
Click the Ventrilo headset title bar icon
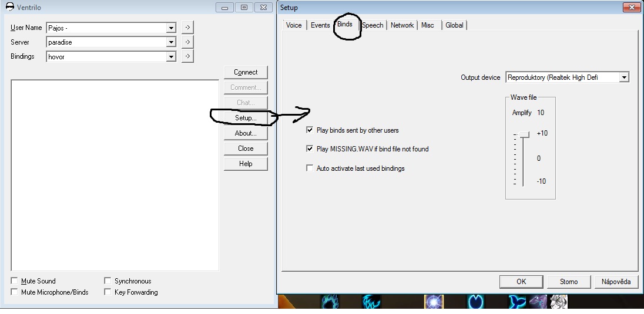[10, 7]
